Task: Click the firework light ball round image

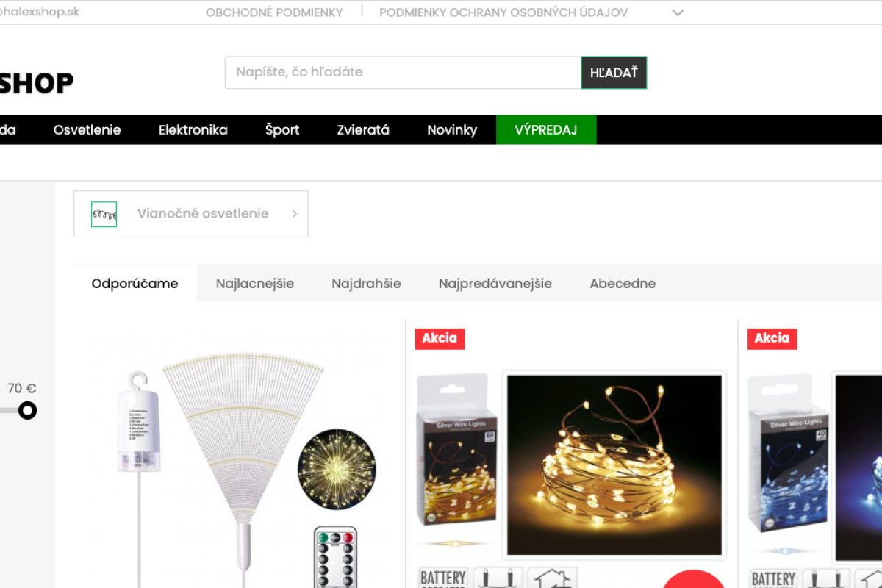Action: 337,469
